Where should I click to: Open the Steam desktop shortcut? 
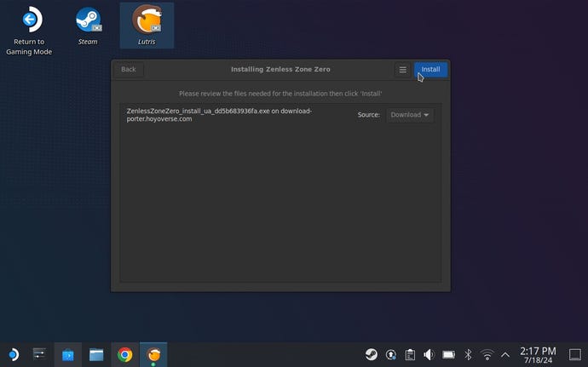coord(88,26)
